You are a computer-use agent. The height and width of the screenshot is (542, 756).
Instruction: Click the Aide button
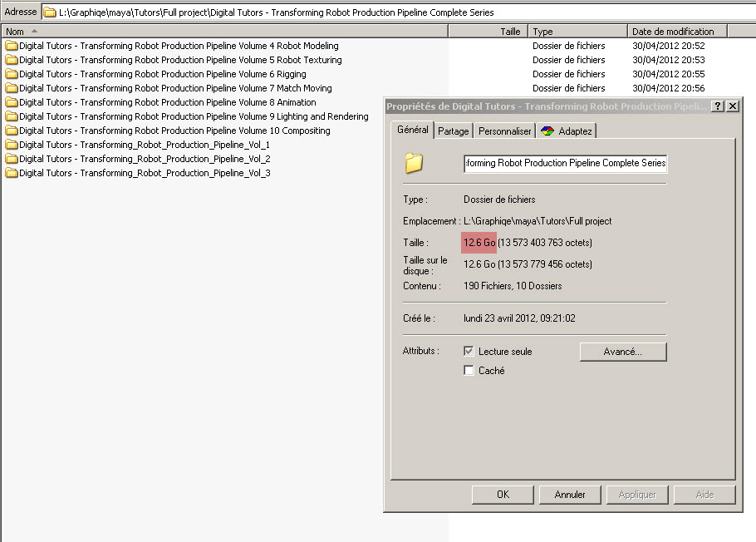coord(704,495)
